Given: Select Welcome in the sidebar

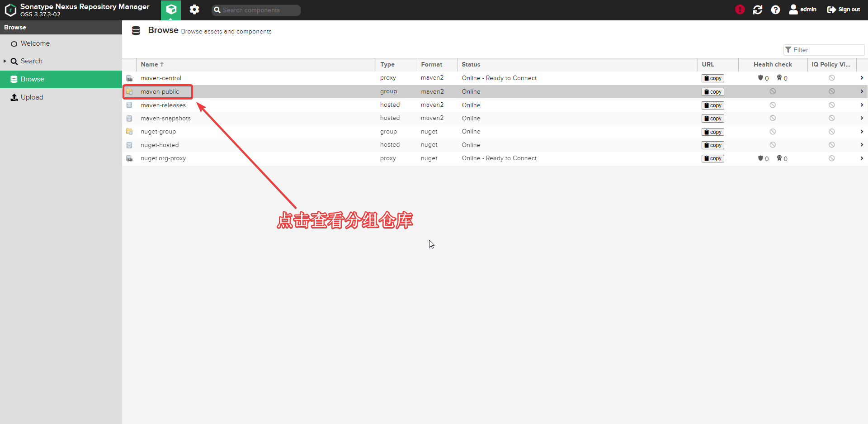Looking at the screenshot, I should point(35,43).
